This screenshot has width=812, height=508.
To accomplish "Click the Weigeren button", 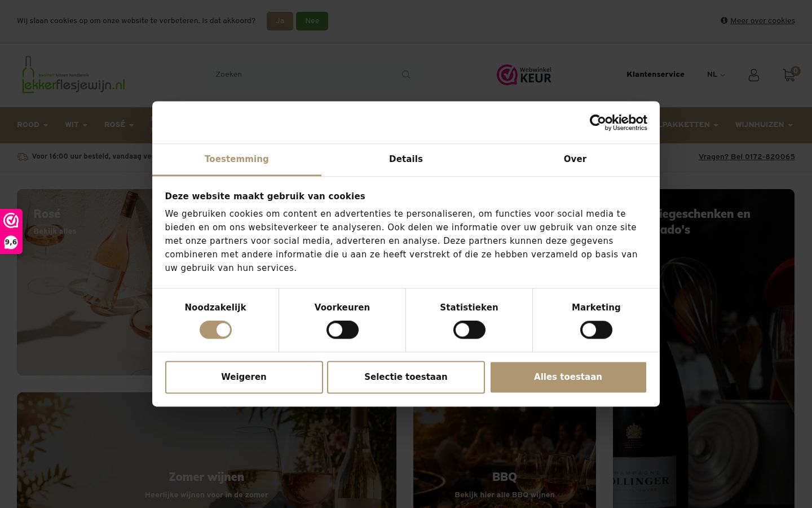I will point(244,377).
